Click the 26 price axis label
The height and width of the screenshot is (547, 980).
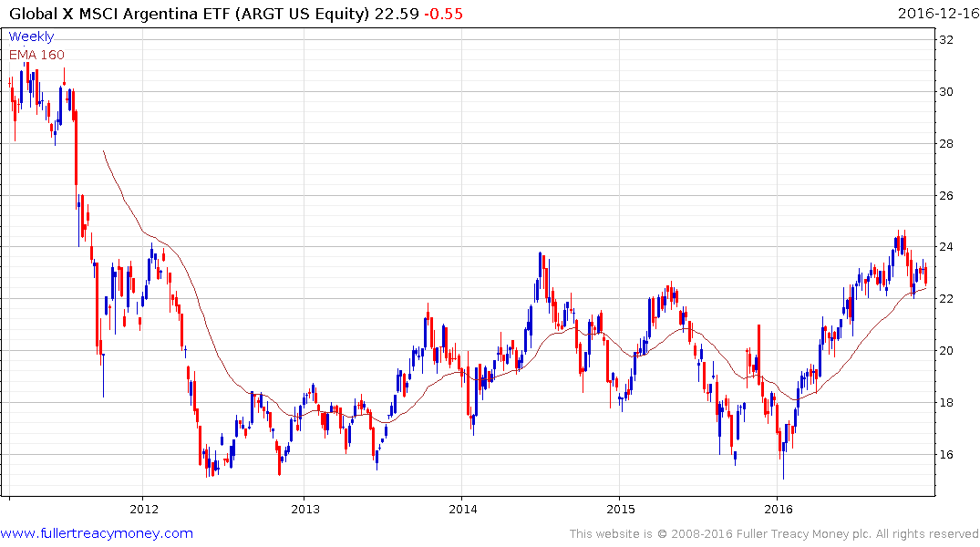946,196
